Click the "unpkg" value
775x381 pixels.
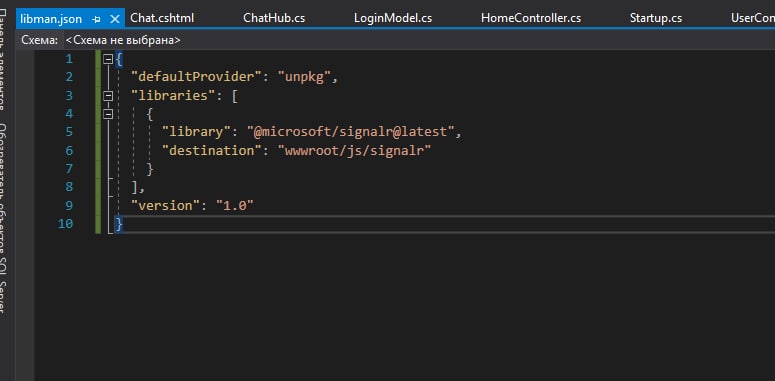point(304,77)
